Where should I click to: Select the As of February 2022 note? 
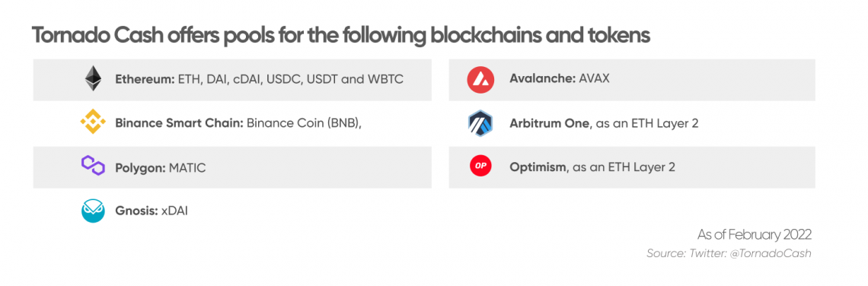pos(755,234)
